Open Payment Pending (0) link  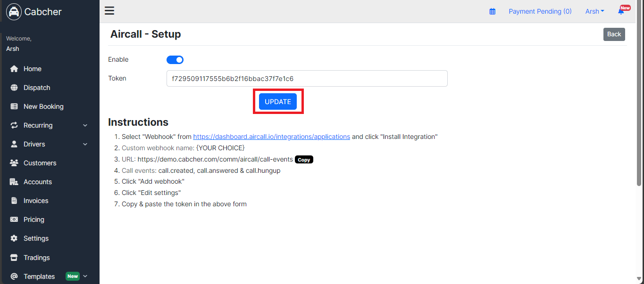point(540,11)
